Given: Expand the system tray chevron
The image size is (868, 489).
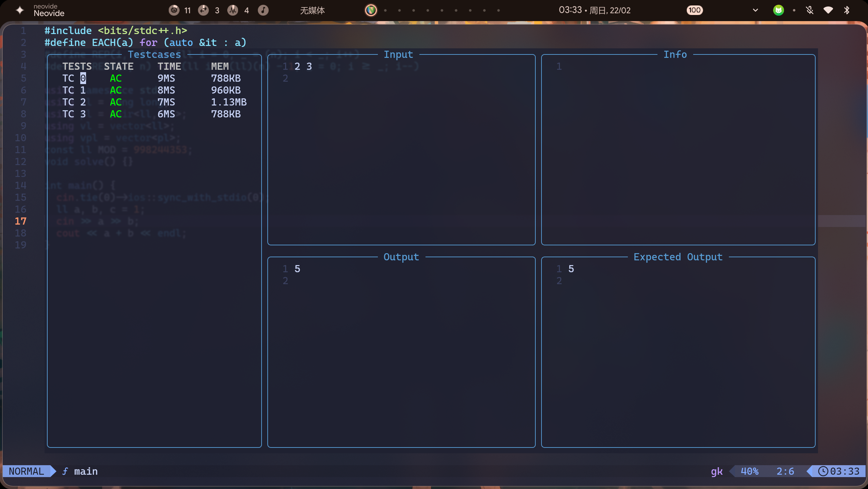Looking at the screenshot, I should (x=755, y=10).
